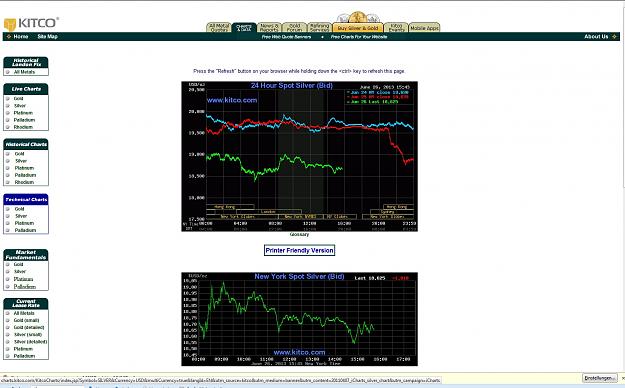This screenshot has width=625, height=388.
Task: Open Palladium under Technical Charts
Action: (x=25, y=230)
